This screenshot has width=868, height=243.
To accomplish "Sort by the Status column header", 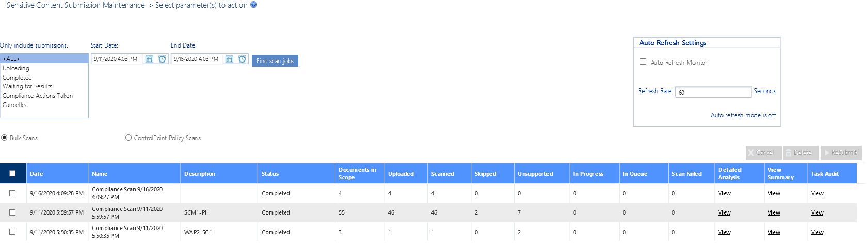I will click(x=270, y=174).
